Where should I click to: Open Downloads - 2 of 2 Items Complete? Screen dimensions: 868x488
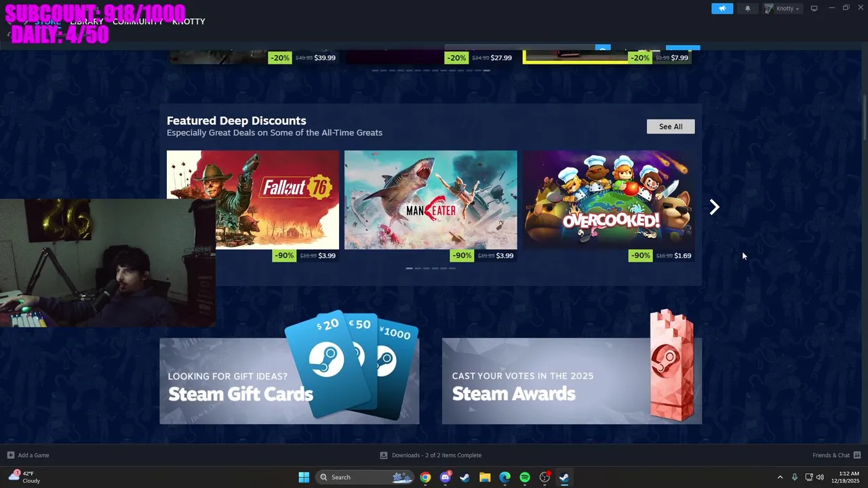click(437, 455)
